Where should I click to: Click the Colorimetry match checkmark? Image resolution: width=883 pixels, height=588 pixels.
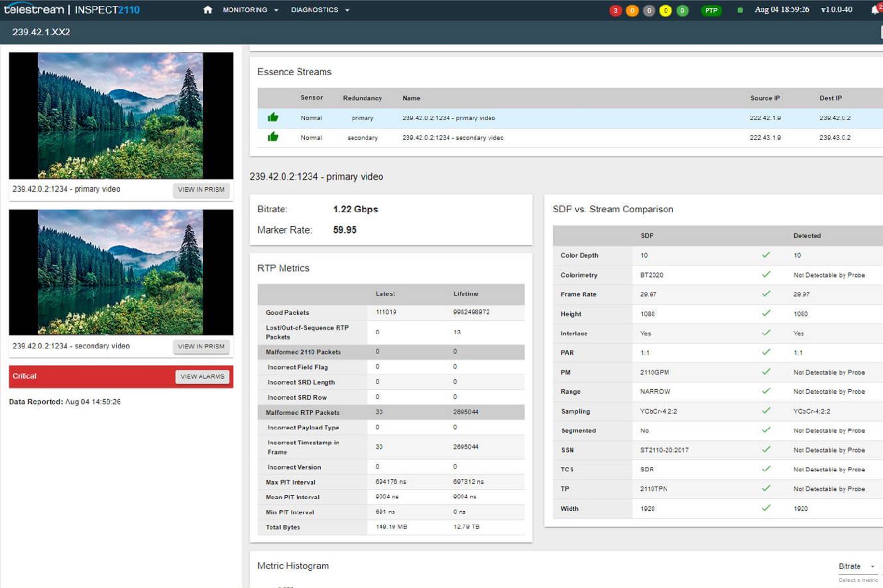click(766, 274)
